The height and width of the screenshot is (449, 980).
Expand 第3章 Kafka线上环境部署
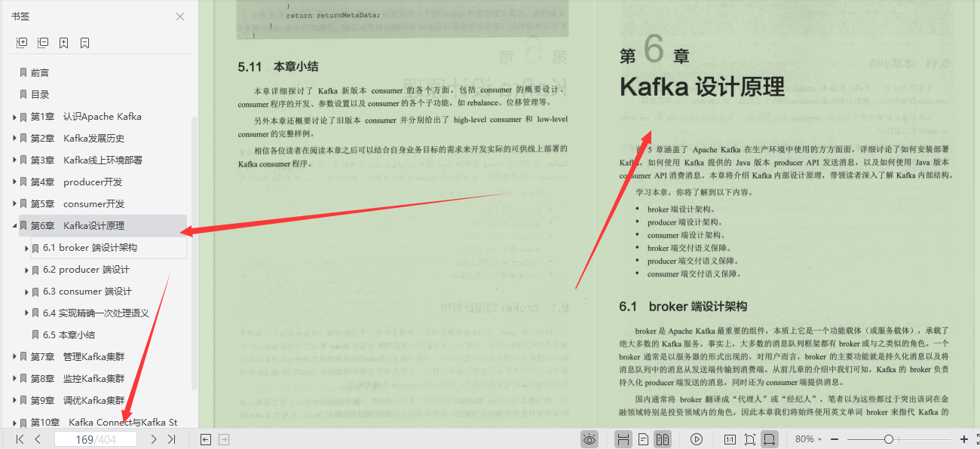coord(14,160)
